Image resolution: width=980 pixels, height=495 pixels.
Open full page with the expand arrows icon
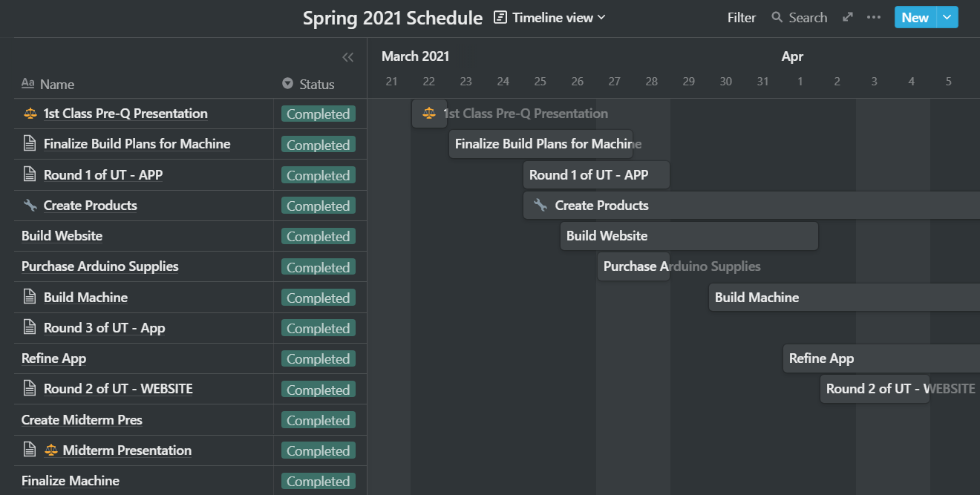pyautogui.click(x=848, y=17)
